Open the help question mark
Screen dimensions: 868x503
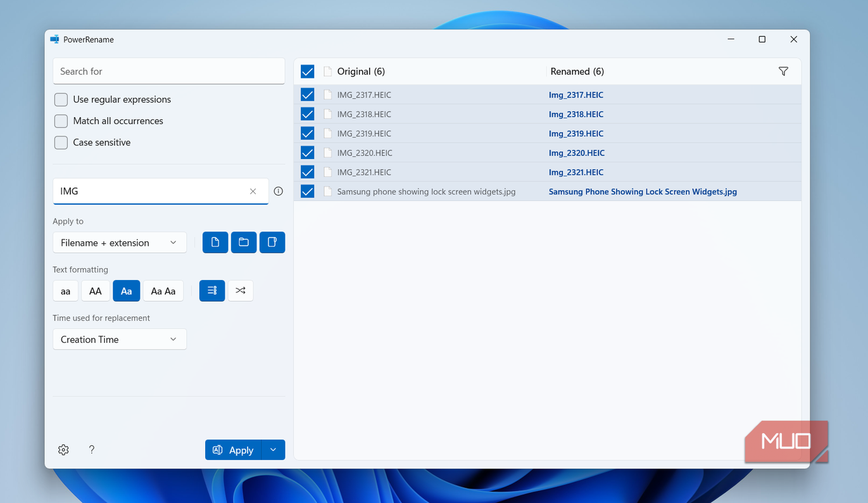(92, 450)
